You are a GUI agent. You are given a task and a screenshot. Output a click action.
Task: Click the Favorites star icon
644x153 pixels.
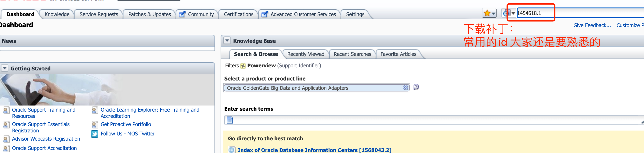click(x=487, y=13)
